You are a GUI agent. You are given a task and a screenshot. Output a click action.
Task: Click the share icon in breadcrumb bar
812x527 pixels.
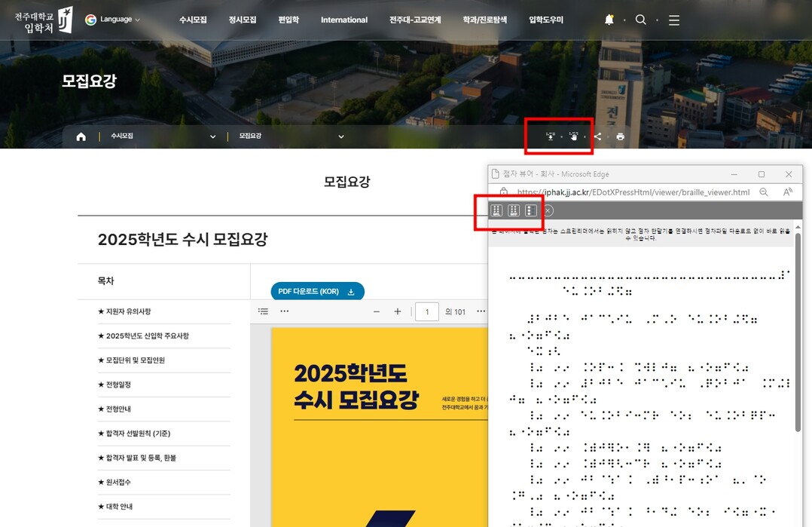click(598, 136)
